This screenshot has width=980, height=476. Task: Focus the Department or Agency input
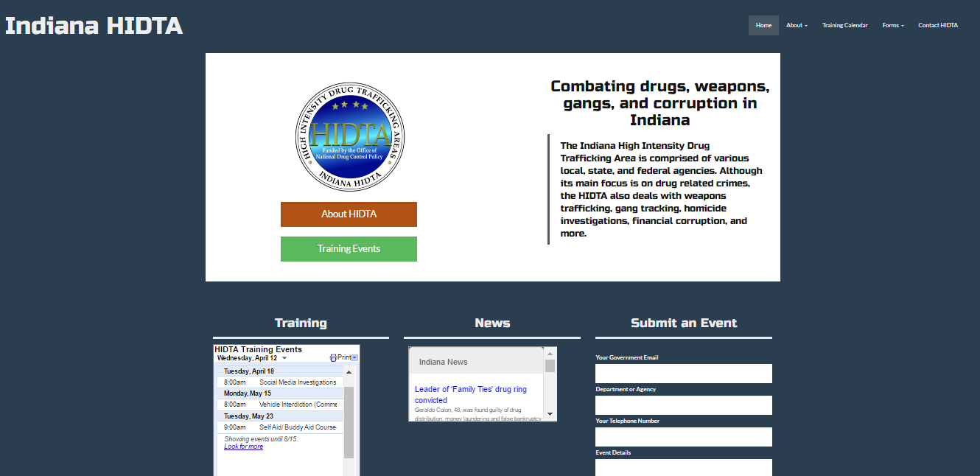(x=683, y=405)
